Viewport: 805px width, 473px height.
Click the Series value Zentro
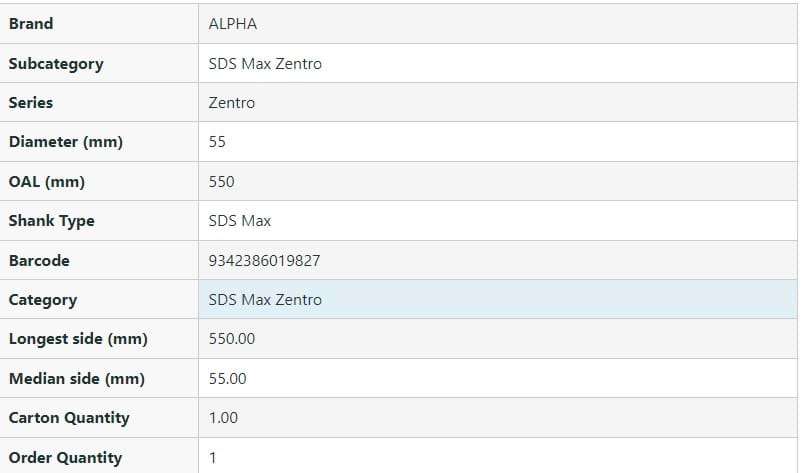click(232, 103)
